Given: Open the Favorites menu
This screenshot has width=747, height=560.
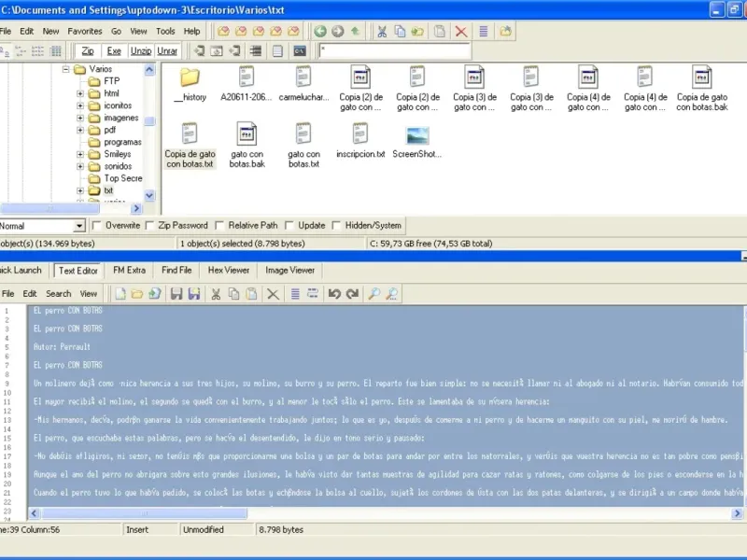Looking at the screenshot, I should click(84, 31).
